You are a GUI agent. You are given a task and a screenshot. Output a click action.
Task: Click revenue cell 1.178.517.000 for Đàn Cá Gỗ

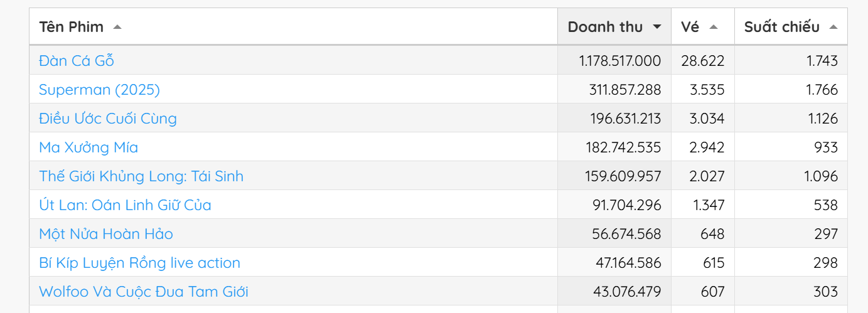[x=619, y=61]
